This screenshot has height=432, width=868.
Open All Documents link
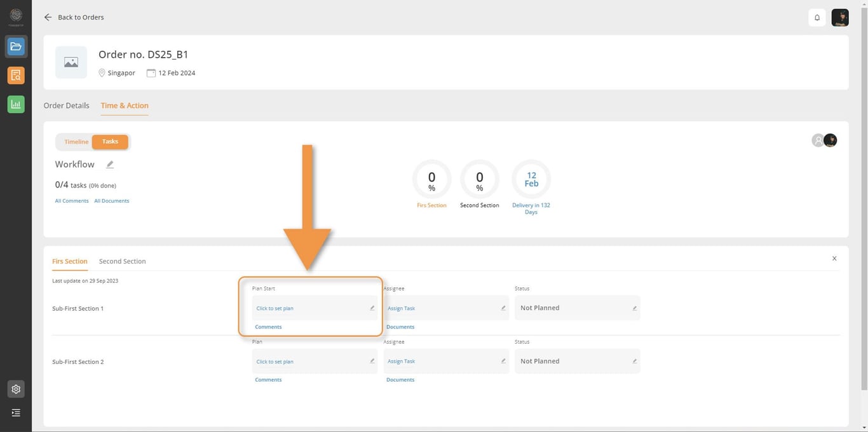(x=112, y=201)
